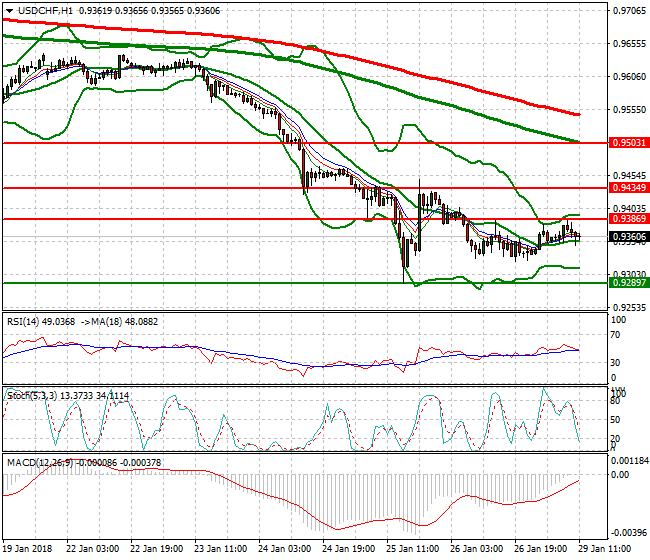Click the MACD scale value 0.001184

click(630, 461)
